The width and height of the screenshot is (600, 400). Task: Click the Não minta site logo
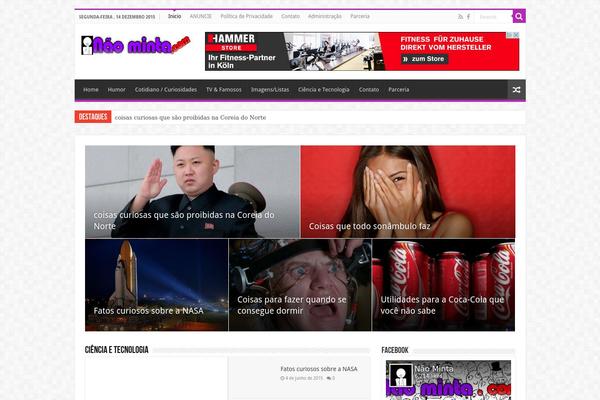click(x=136, y=45)
